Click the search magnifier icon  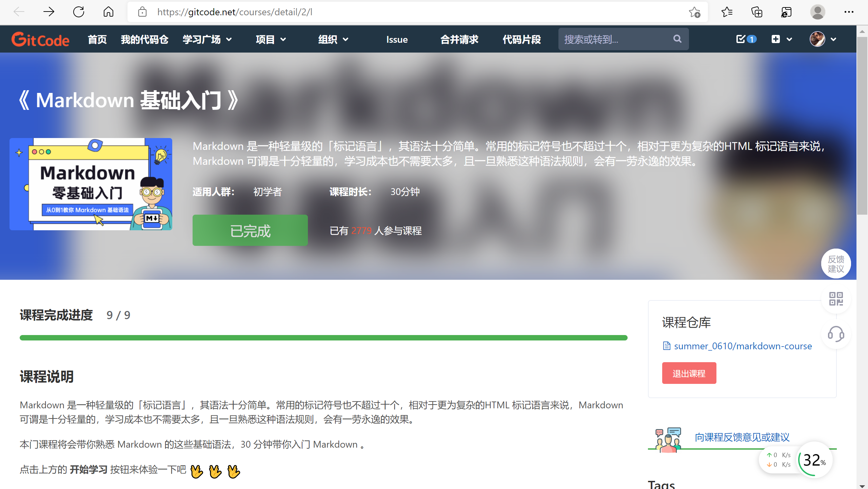[677, 39]
